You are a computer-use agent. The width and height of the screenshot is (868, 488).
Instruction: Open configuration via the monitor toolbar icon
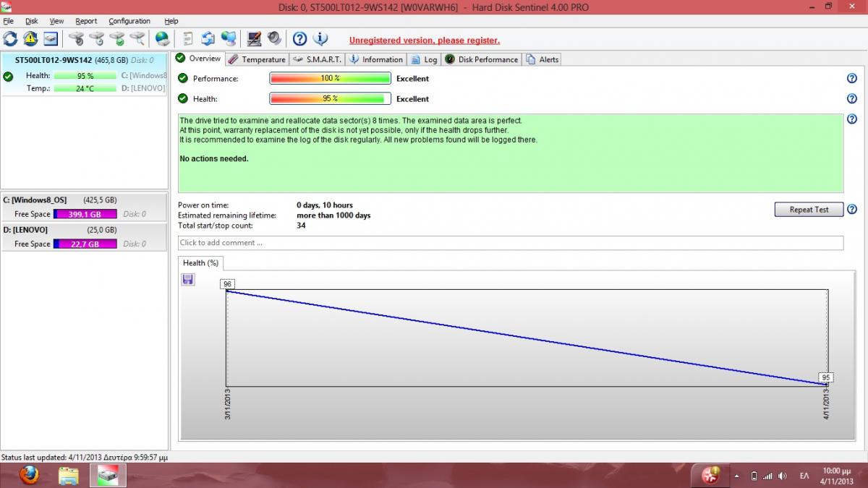tap(254, 38)
